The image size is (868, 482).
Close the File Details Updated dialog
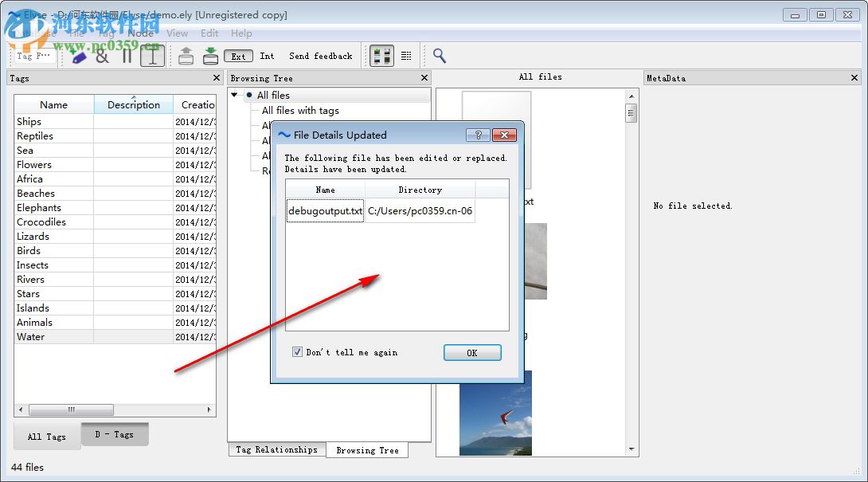pos(504,135)
